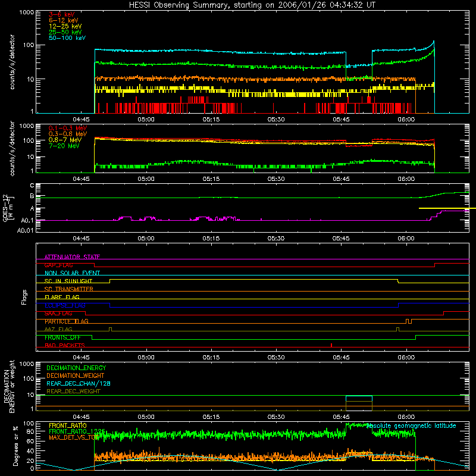
Task: Click the FRONT_RATIO legend label
Action: tap(68, 425)
